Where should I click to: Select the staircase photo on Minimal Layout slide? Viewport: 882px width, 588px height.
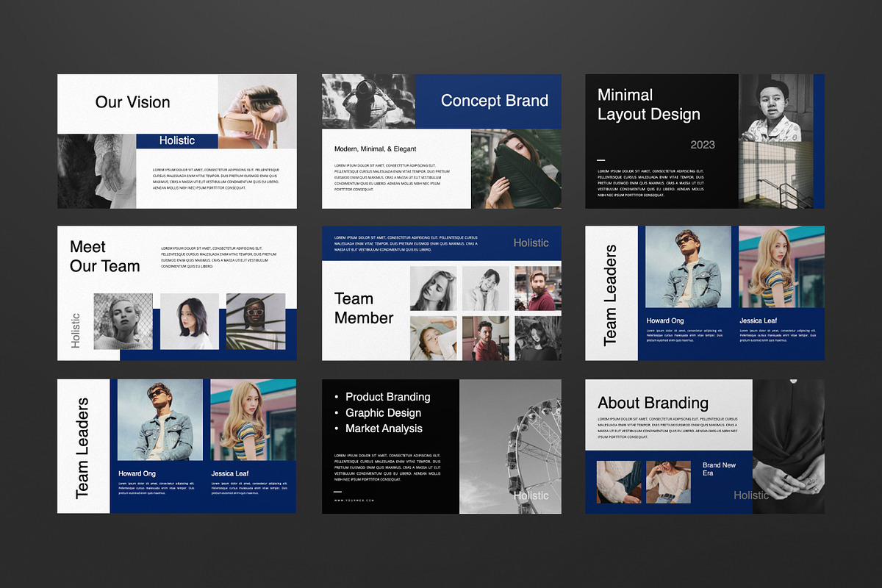(x=776, y=175)
